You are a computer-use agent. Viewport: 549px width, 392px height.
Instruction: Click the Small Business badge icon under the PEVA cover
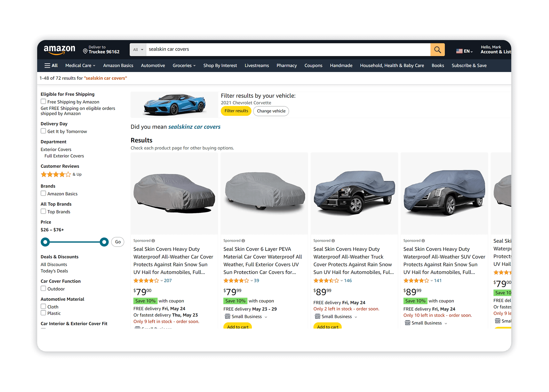pos(228,316)
